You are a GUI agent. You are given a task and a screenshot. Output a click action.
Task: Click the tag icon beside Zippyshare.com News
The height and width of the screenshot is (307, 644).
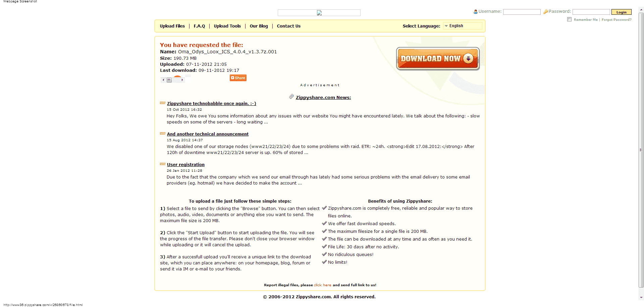click(x=291, y=97)
